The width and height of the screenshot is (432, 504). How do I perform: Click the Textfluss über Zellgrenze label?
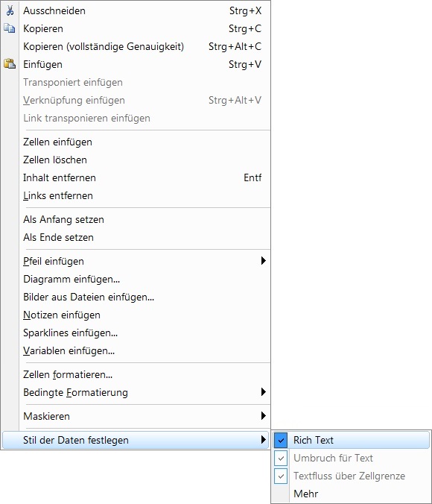click(x=349, y=476)
